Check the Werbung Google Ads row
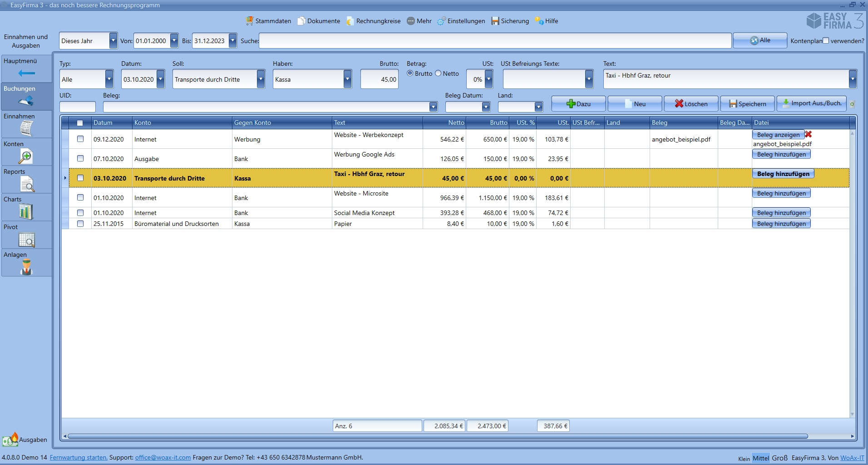This screenshot has width=868, height=465. tap(80, 158)
